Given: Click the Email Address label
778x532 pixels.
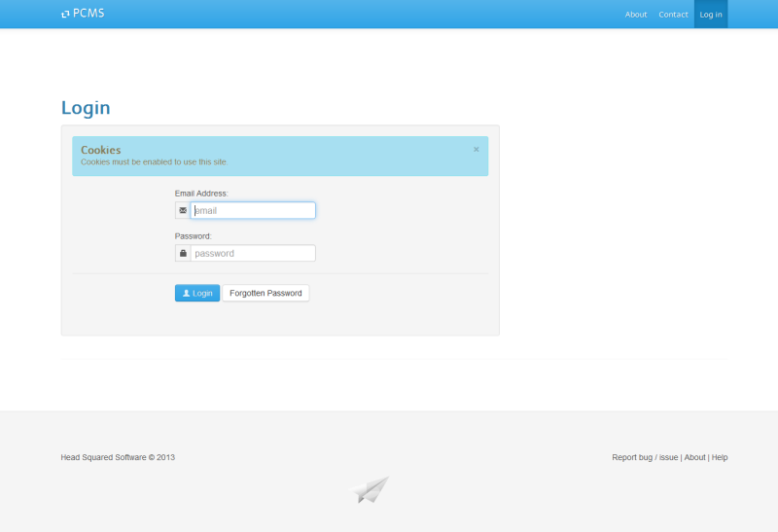Looking at the screenshot, I should pyautogui.click(x=201, y=194).
